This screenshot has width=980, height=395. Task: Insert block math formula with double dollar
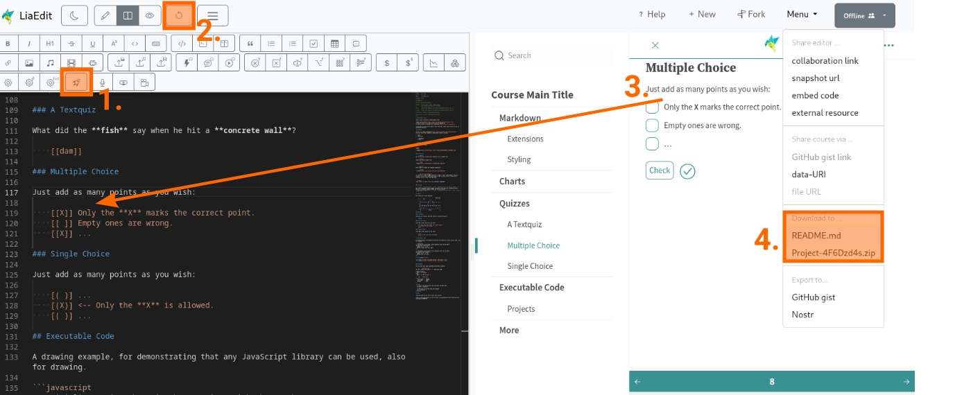point(409,63)
